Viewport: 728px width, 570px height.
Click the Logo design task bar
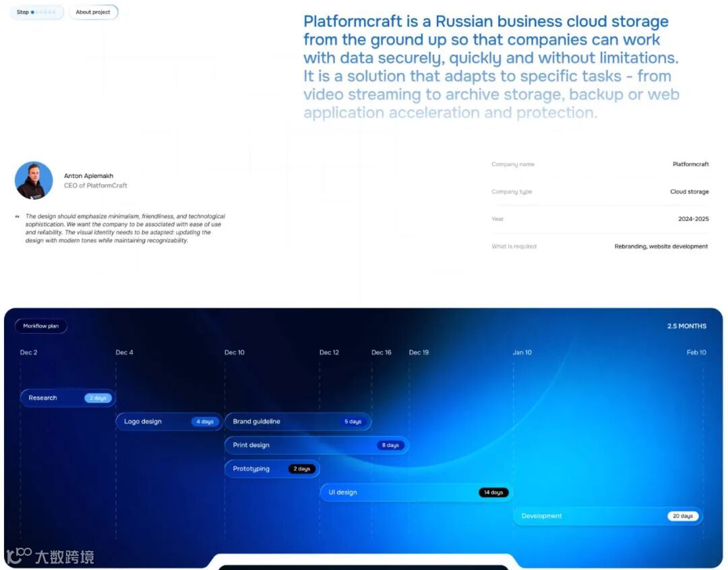(169, 422)
